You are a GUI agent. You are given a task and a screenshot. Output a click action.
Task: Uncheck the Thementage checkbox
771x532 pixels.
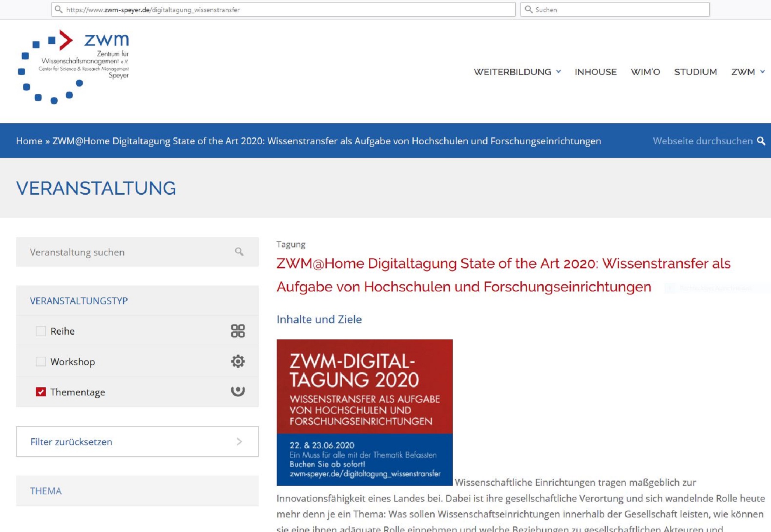(x=41, y=392)
